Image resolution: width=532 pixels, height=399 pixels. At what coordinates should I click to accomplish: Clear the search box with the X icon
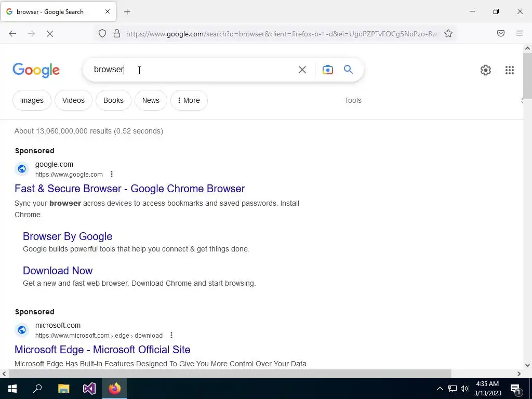click(302, 70)
